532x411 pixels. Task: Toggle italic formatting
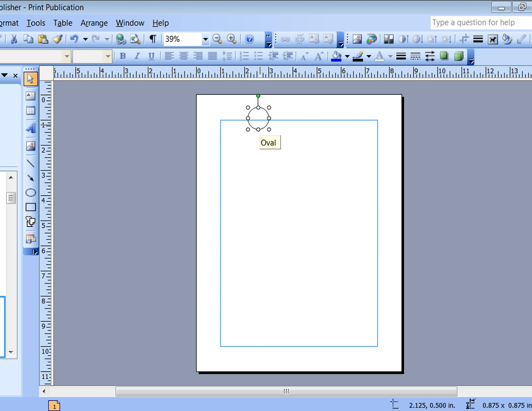(x=137, y=56)
